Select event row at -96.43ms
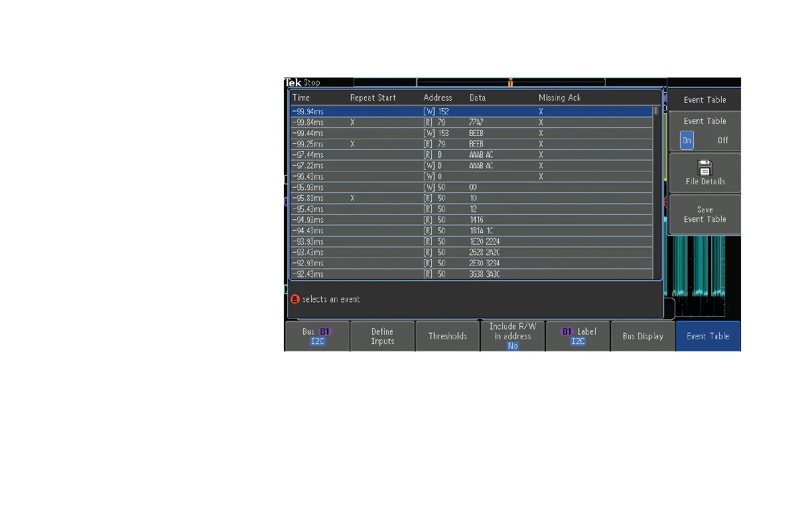Image resolution: width=812 pixels, height=525 pixels. [471, 176]
